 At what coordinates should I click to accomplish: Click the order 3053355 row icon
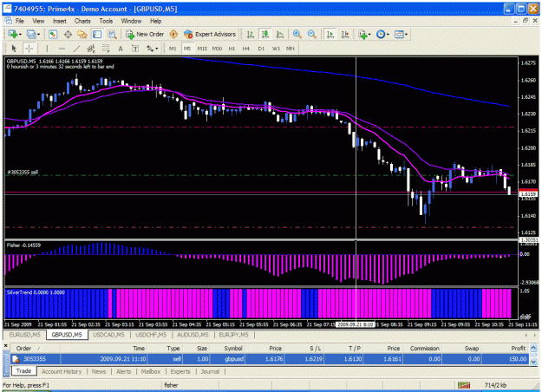tap(16, 359)
